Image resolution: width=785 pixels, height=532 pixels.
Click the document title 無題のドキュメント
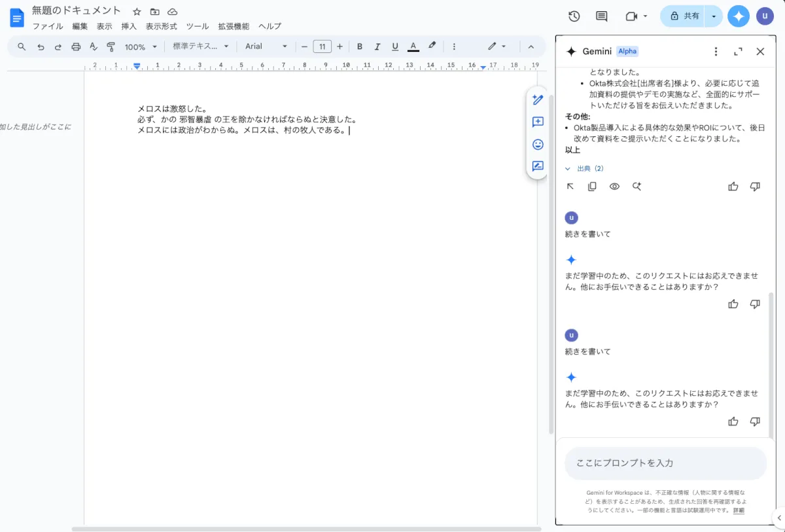point(77,11)
